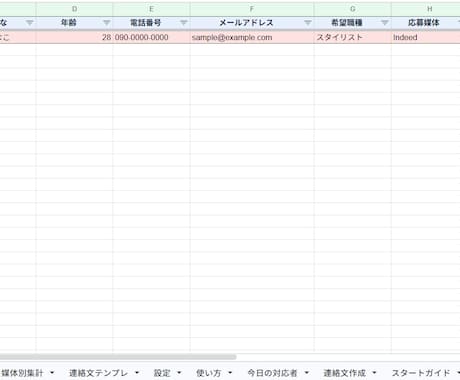Switch to the スタートガイド sheet tab
The width and height of the screenshot is (460, 380).
click(421, 373)
